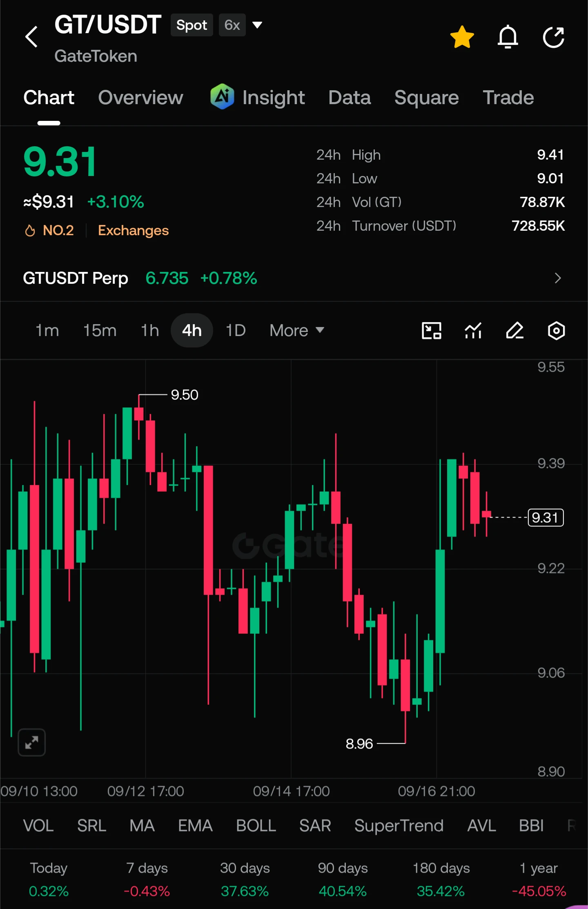Tap the GateToken subtitle
Screen dimensions: 588x909
[96, 56]
